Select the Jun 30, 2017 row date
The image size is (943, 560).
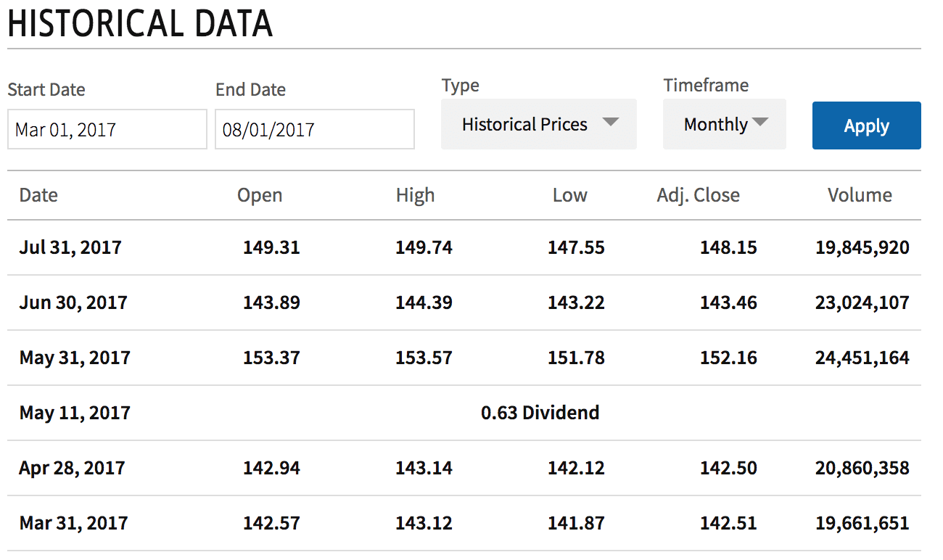click(x=73, y=302)
